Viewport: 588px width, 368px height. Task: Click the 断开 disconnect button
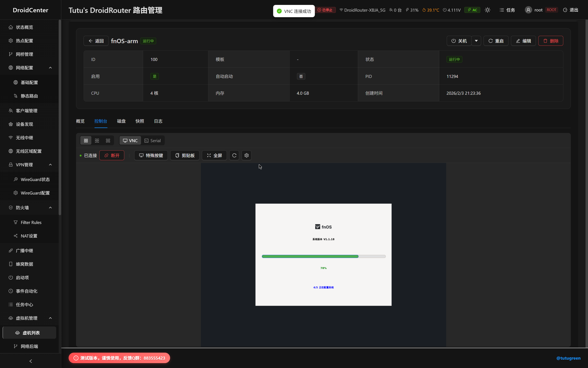tap(112, 155)
